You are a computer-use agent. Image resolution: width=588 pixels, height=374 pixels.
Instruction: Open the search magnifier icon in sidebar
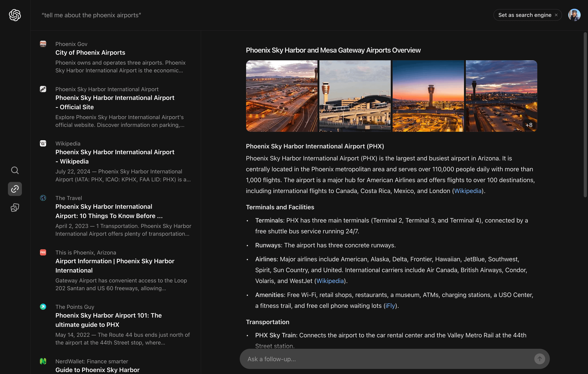[x=15, y=170]
